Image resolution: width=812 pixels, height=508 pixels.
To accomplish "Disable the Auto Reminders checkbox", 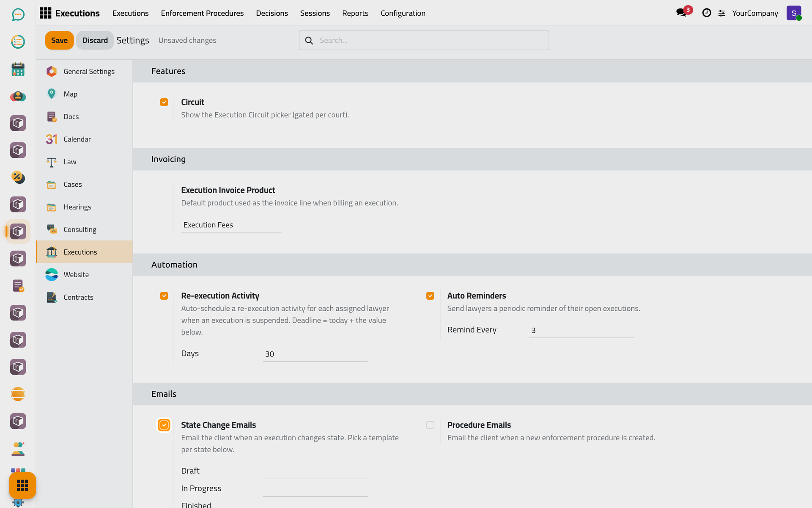I will coord(430,296).
